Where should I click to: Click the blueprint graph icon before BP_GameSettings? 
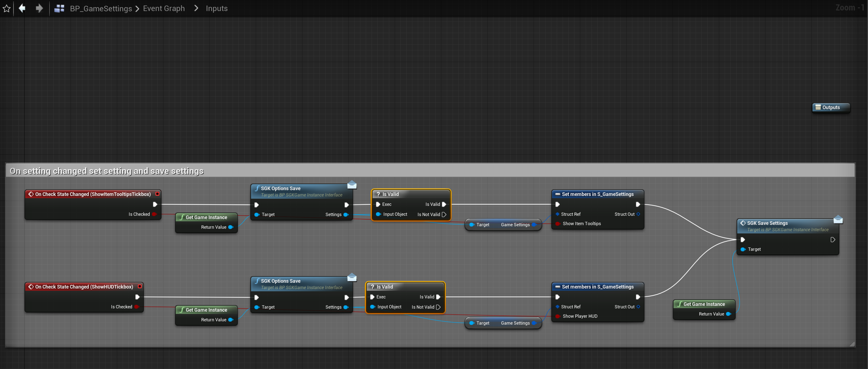(x=59, y=9)
